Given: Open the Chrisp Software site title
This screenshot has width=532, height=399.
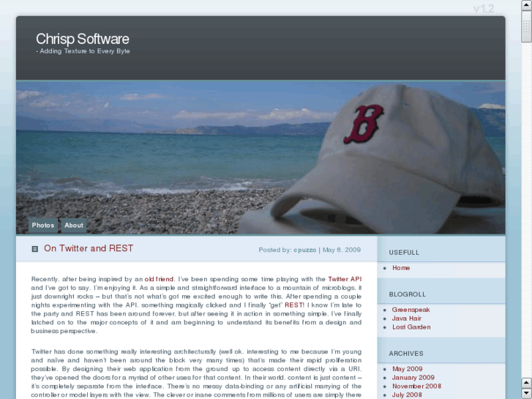Looking at the screenshot, I should (x=83, y=39).
